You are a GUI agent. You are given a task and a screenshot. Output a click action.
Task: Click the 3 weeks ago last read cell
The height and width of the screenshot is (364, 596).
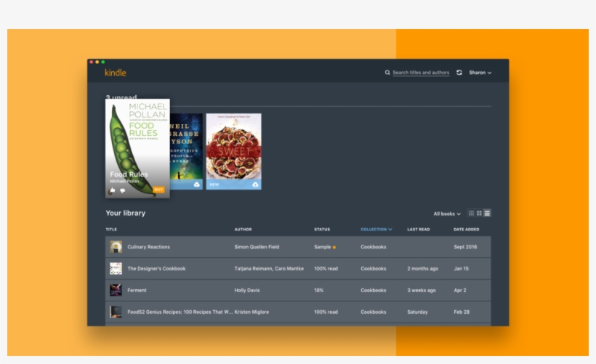click(x=422, y=290)
